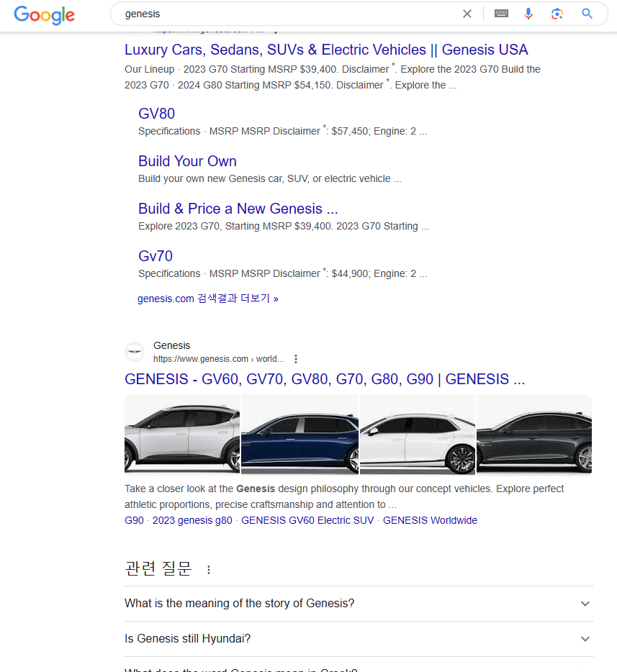Open the Gv70 sitelink
Screen dimensions: 617x672
(x=155, y=256)
